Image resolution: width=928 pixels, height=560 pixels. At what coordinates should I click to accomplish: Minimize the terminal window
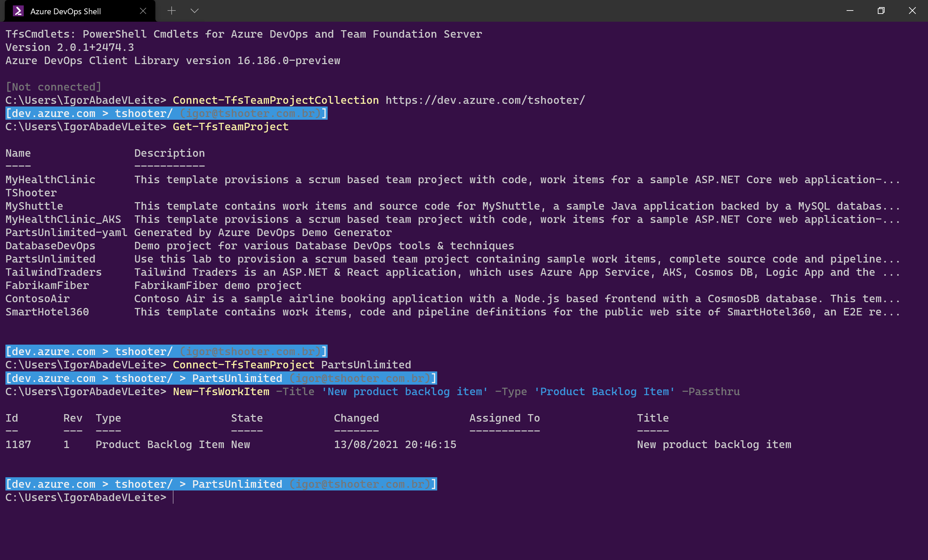(850, 11)
